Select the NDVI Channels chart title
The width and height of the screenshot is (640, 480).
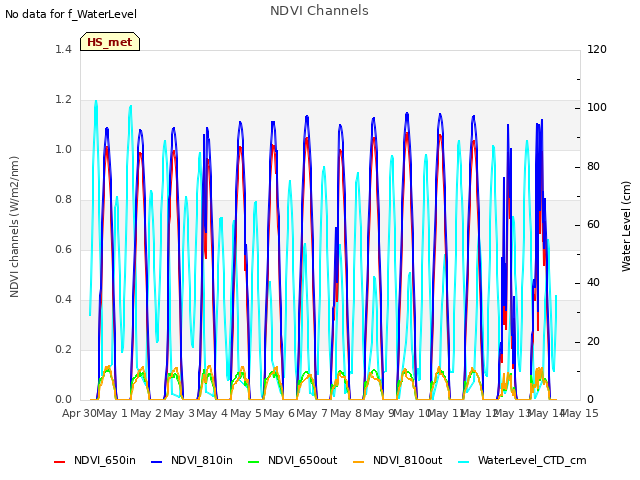point(319,11)
